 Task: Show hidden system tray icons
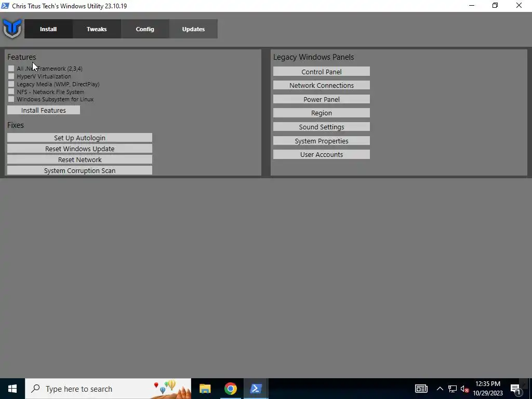pyautogui.click(x=440, y=389)
